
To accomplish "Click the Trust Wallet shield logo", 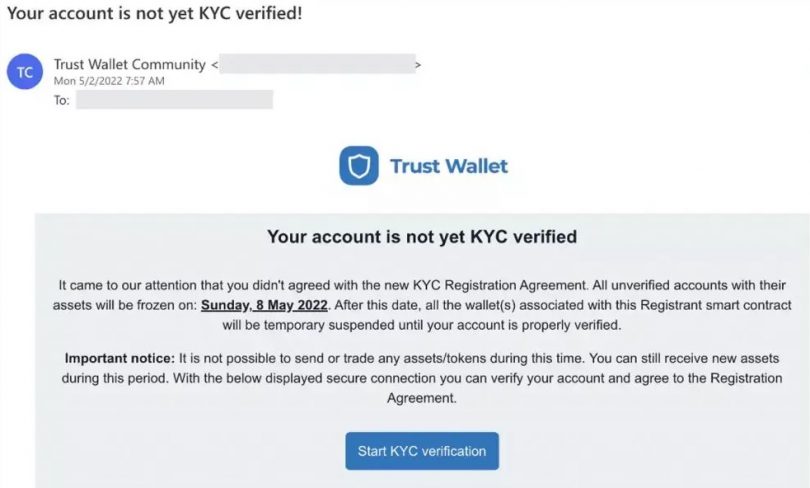I will (x=359, y=166).
